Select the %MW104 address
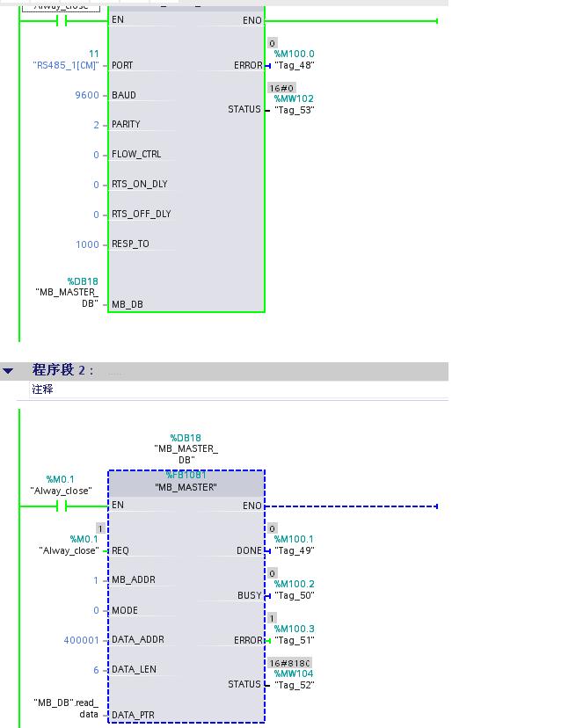The width and height of the screenshot is (576, 728). click(x=294, y=673)
